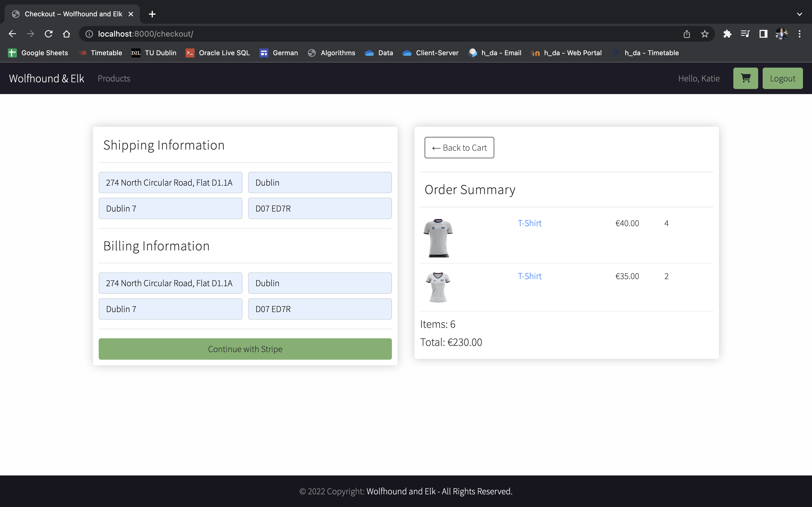Bookmark the page with the star icon
Image resolution: width=812 pixels, height=507 pixels.
(x=704, y=34)
